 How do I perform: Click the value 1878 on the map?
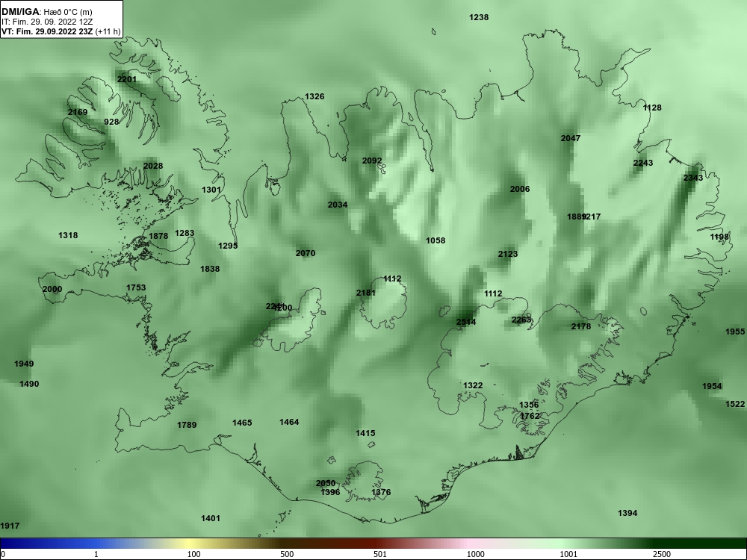pos(158,236)
